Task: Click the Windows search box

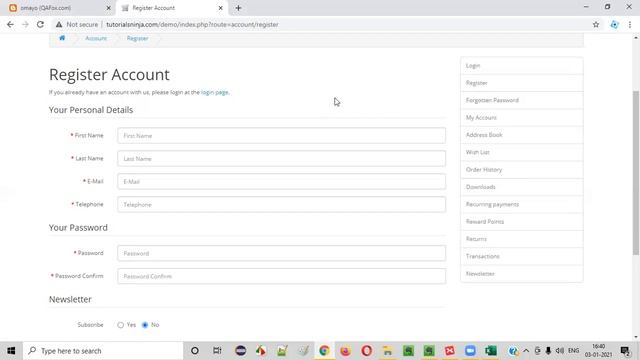Action: coord(103,351)
